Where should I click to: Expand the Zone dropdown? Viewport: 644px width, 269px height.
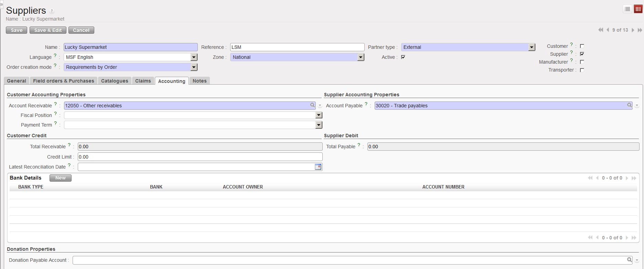point(361,57)
